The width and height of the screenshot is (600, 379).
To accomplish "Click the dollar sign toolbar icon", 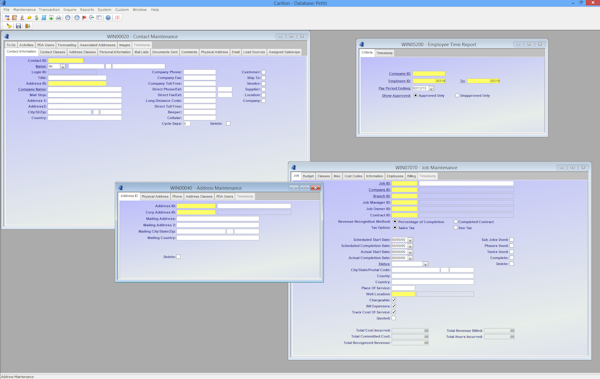I will (x=36, y=18).
